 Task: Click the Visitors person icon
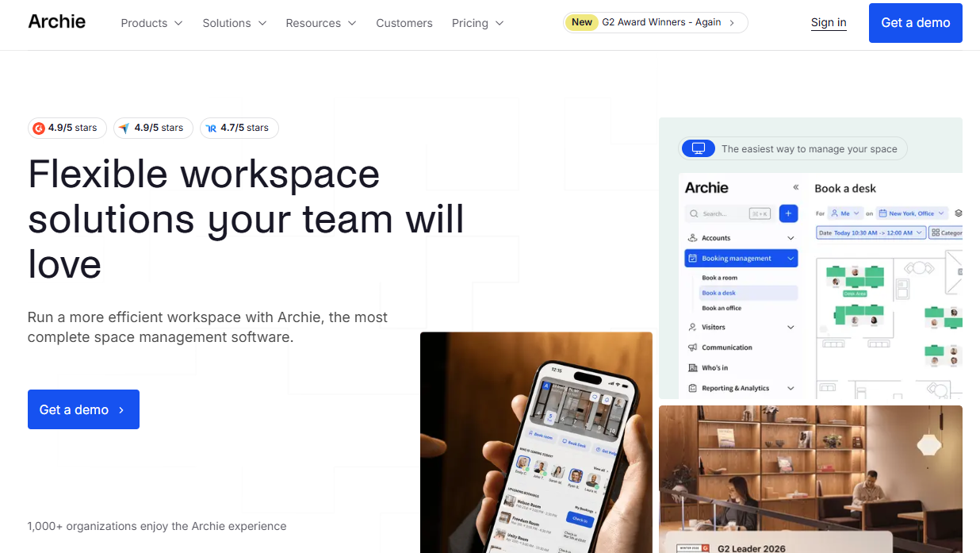[693, 327]
